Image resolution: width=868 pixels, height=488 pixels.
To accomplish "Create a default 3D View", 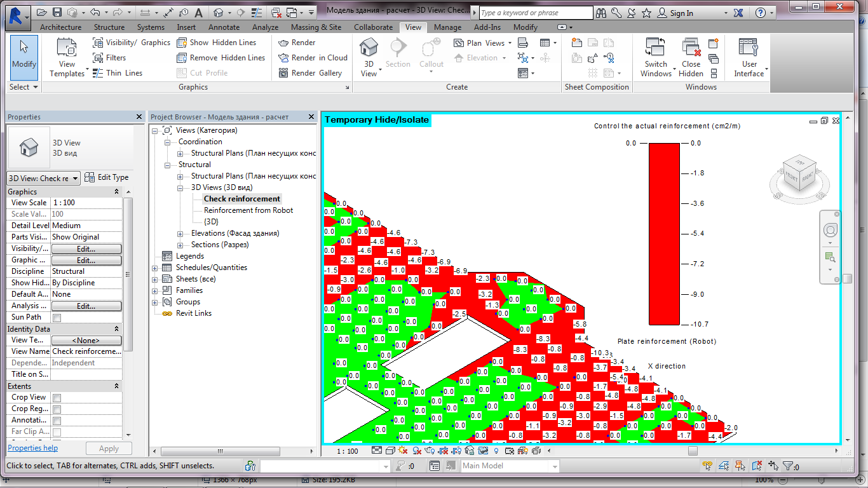I will pos(369,51).
